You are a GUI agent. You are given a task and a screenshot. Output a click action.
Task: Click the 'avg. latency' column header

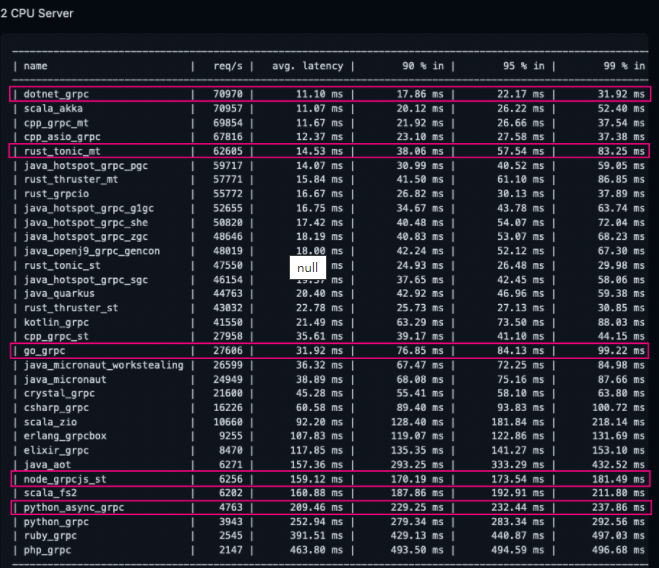[x=307, y=66]
